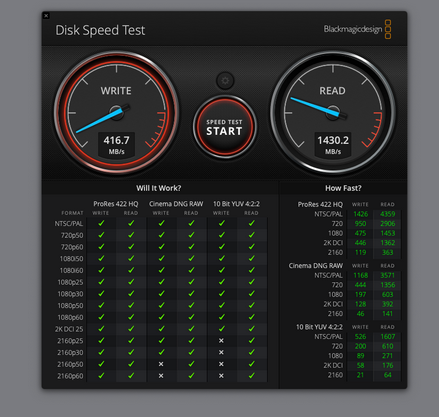
Task: Click the READ gauge label
Action: (332, 91)
